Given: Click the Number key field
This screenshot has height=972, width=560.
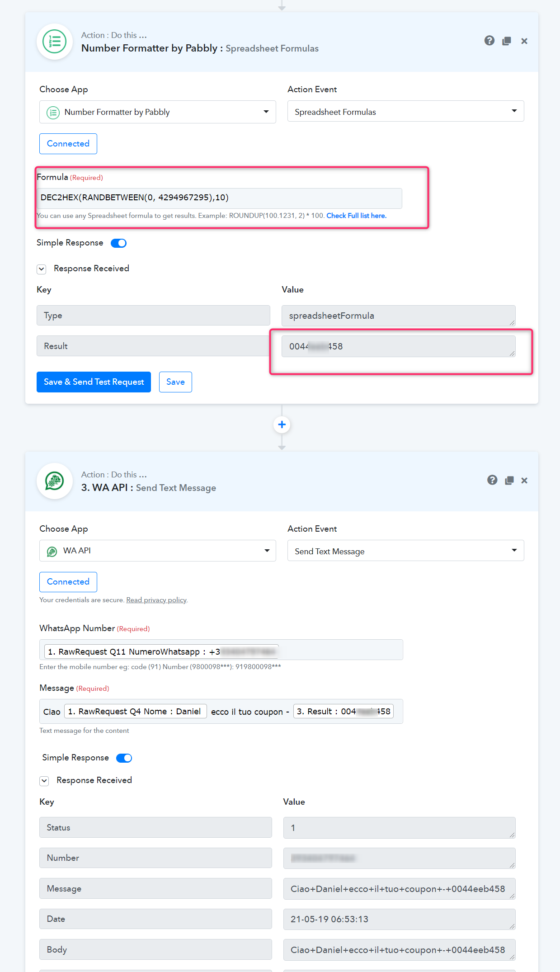Looking at the screenshot, I should (155, 858).
